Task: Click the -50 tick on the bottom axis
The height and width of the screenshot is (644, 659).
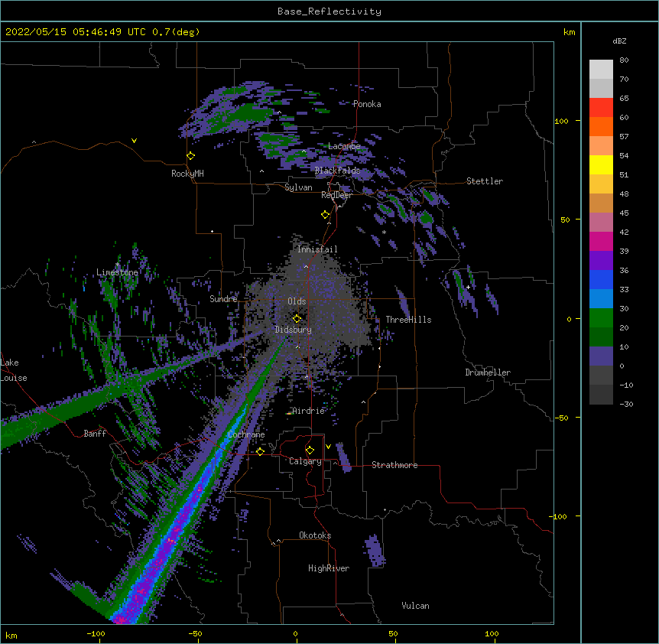Action: [195, 633]
